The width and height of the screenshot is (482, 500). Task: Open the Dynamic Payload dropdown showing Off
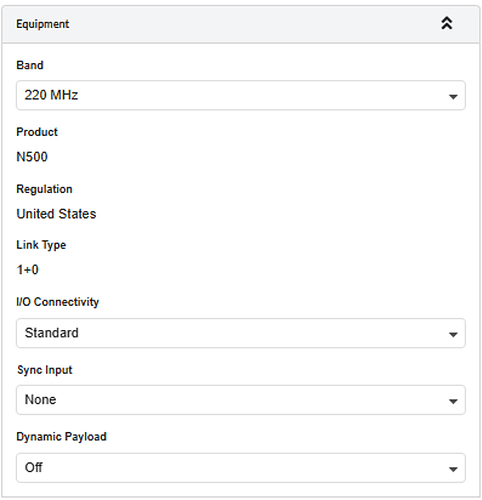(241, 468)
